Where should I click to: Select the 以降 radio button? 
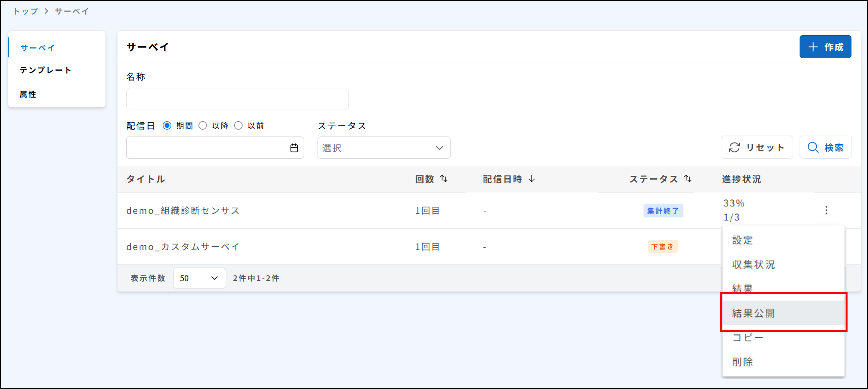tap(203, 125)
